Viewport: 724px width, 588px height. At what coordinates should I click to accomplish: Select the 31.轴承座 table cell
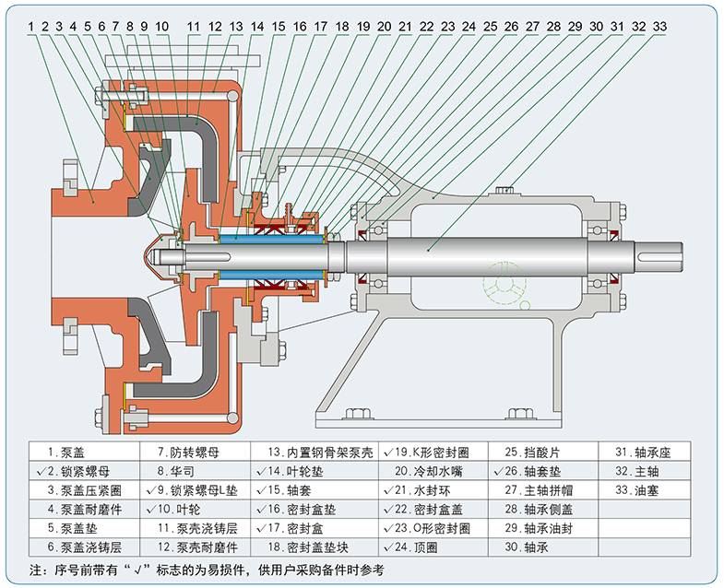643,453
